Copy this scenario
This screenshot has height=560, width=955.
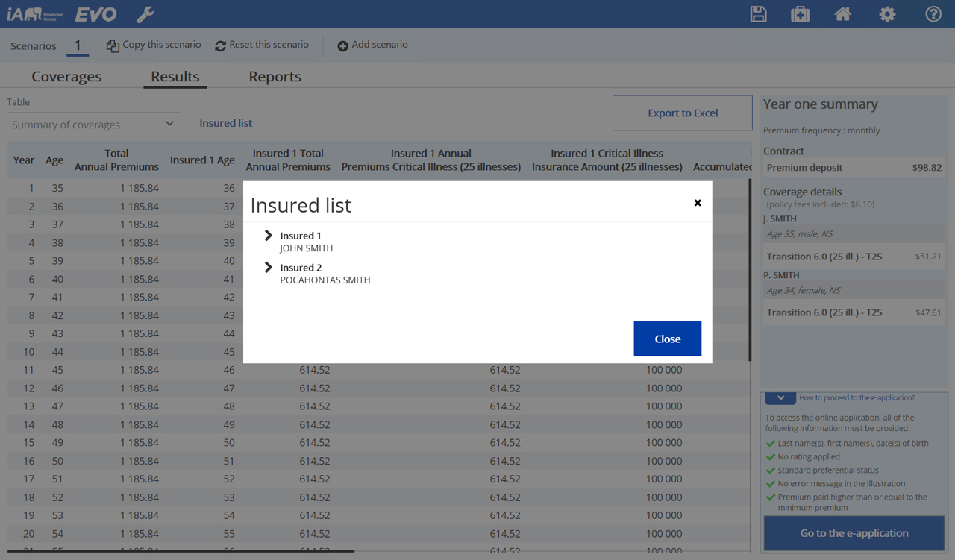click(154, 45)
